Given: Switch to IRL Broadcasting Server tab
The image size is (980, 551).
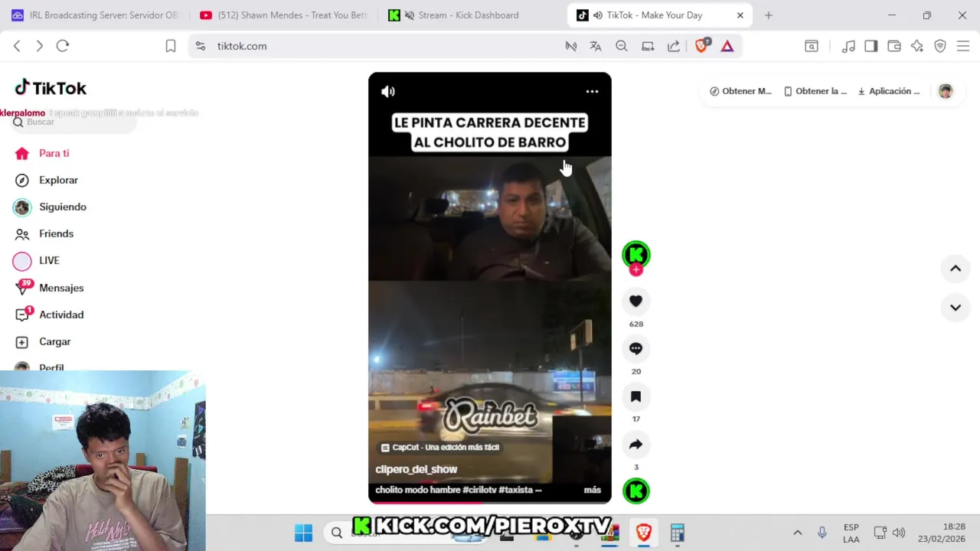Looking at the screenshot, I should point(93,15).
